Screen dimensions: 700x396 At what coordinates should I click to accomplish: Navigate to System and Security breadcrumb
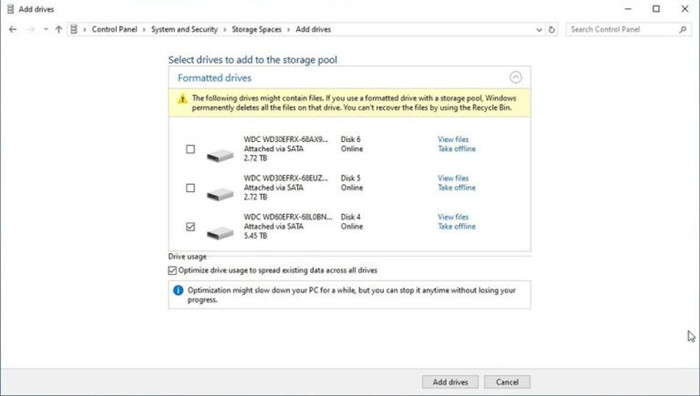(x=184, y=29)
